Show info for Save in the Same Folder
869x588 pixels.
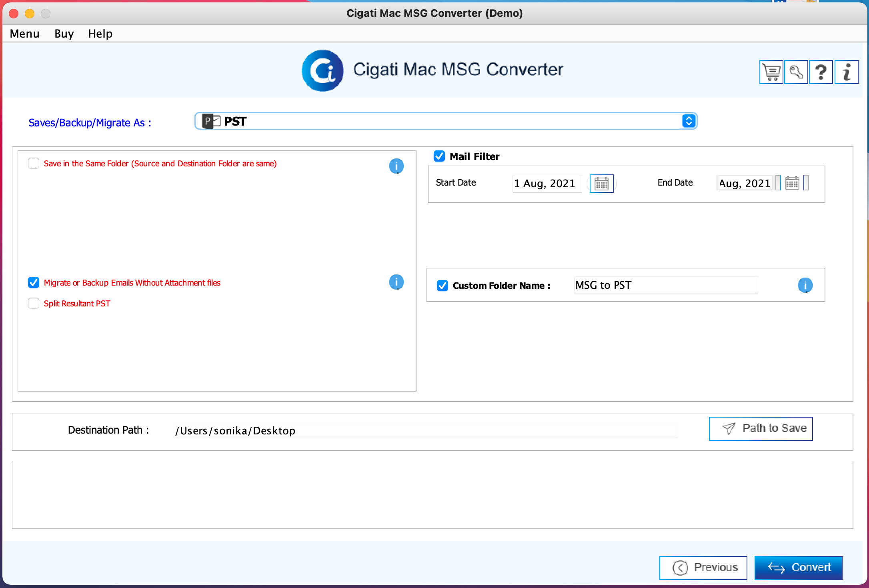(x=396, y=166)
